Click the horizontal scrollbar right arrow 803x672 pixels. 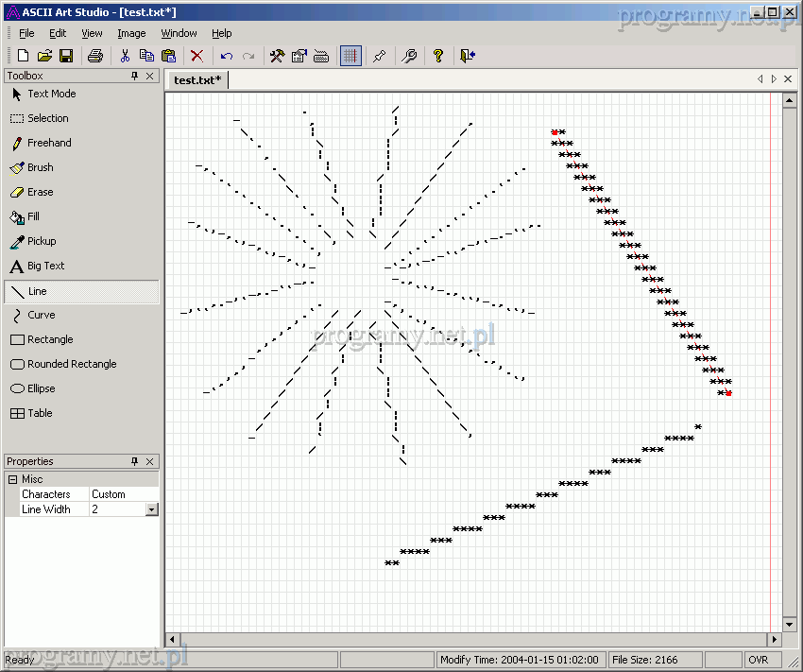pos(774,640)
